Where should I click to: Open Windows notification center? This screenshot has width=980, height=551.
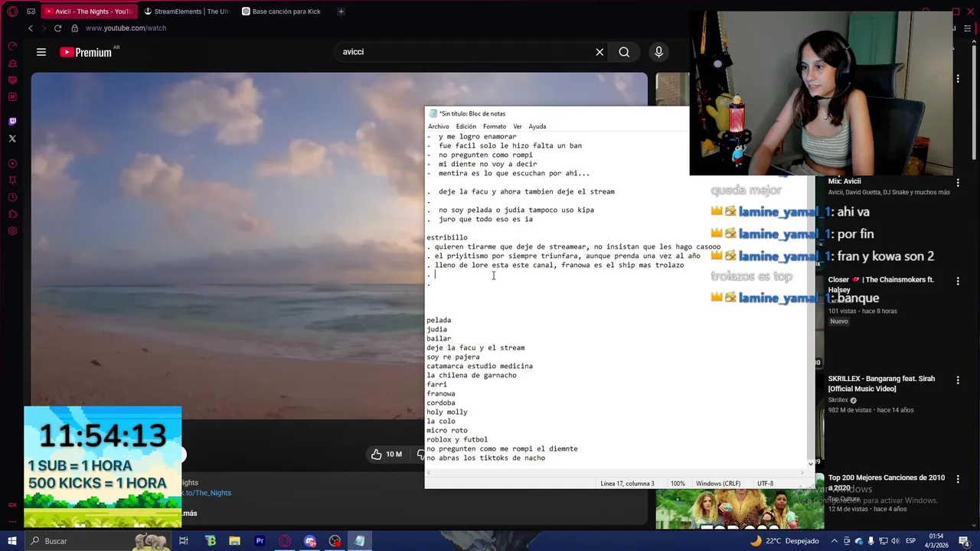tap(966, 541)
